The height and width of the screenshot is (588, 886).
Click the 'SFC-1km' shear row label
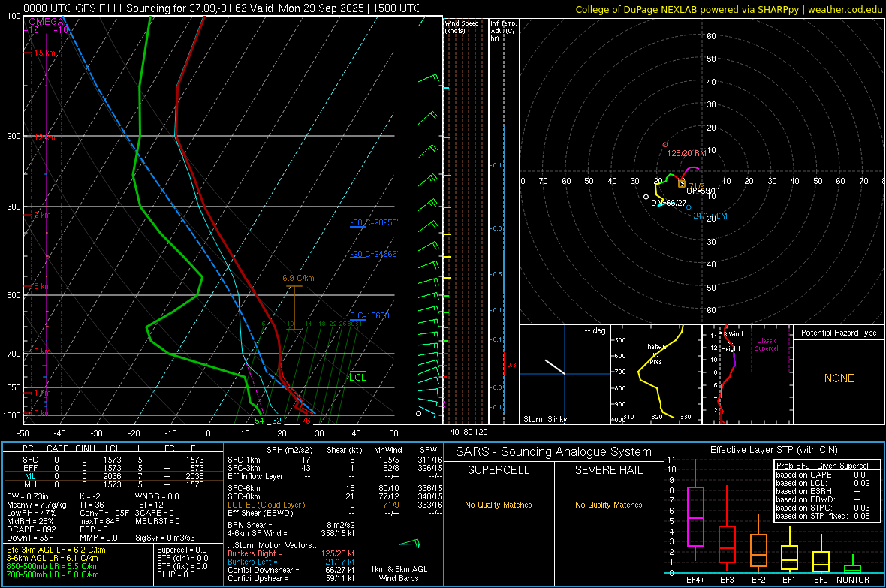(243, 460)
